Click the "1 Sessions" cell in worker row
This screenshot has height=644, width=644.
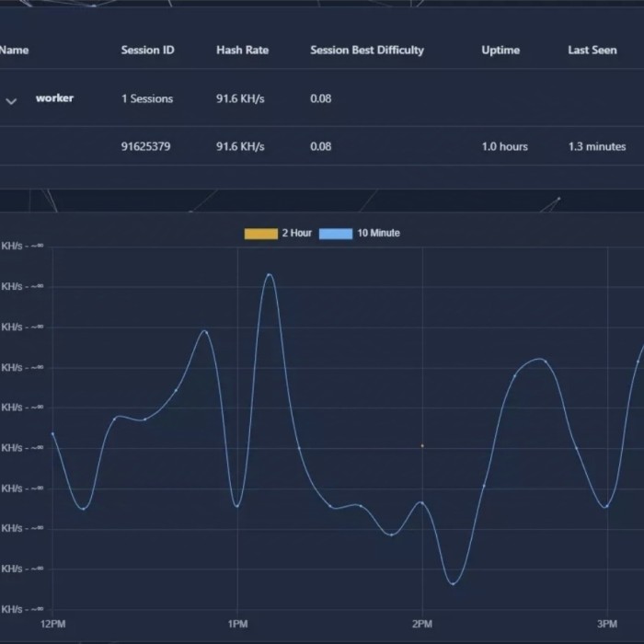coord(147,98)
